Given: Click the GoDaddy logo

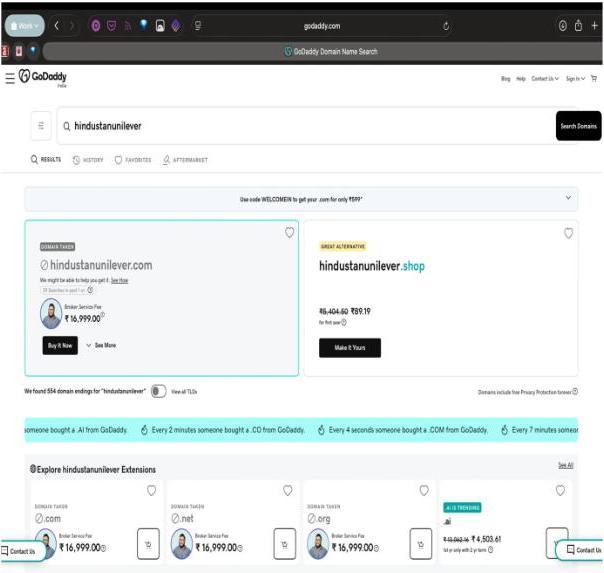Looking at the screenshot, I should [x=42, y=77].
